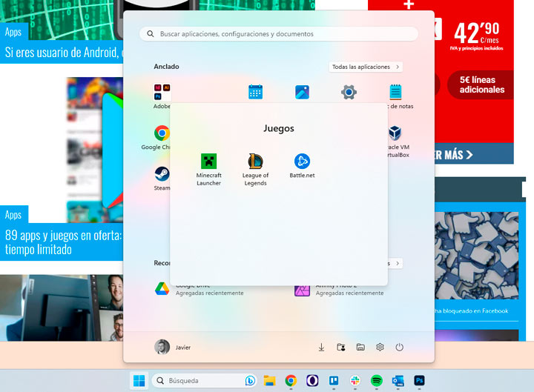Open Google Chrome from taskbar

[x=291, y=380]
